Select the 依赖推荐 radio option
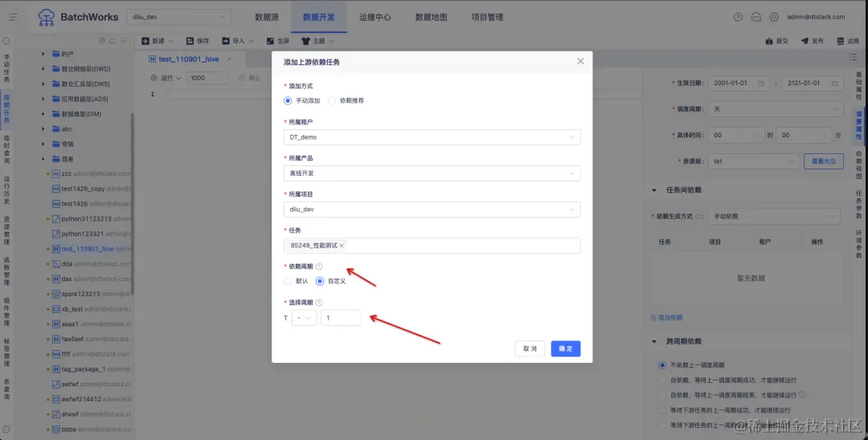 tap(332, 100)
